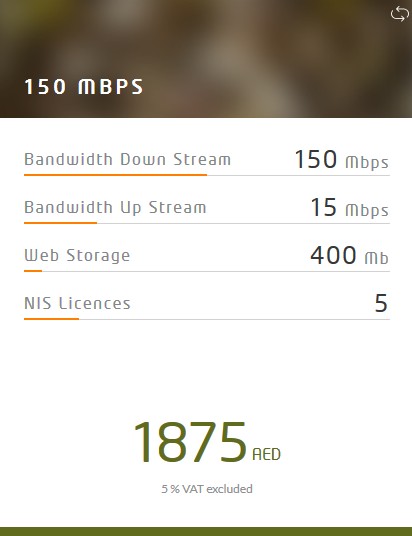Viewport: 412px width, 536px height.
Task: Select the 150 Mbps downstream value
Action: (x=342, y=160)
